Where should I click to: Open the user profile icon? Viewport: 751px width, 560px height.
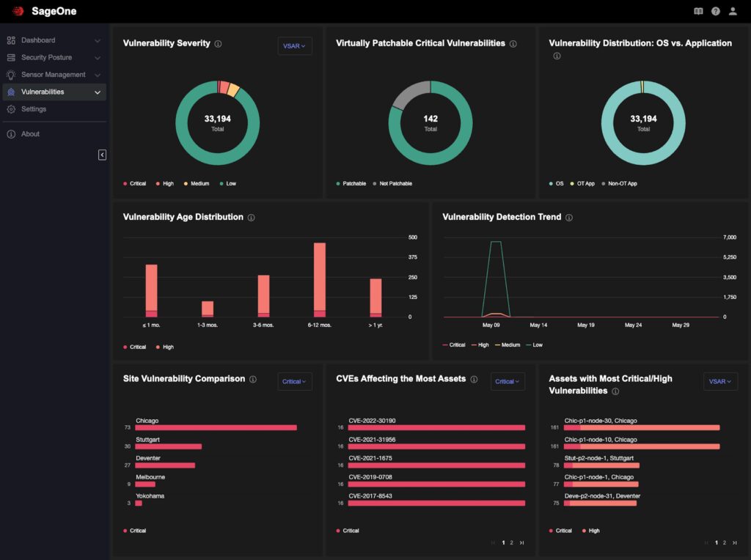[x=733, y=12]
